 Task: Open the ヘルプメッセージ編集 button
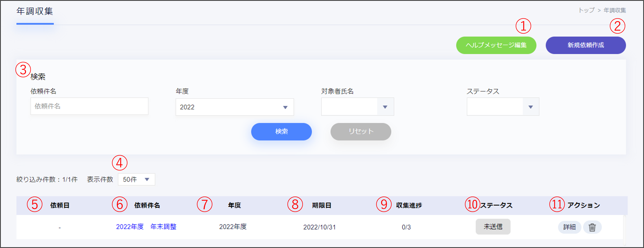pos(496,45)
